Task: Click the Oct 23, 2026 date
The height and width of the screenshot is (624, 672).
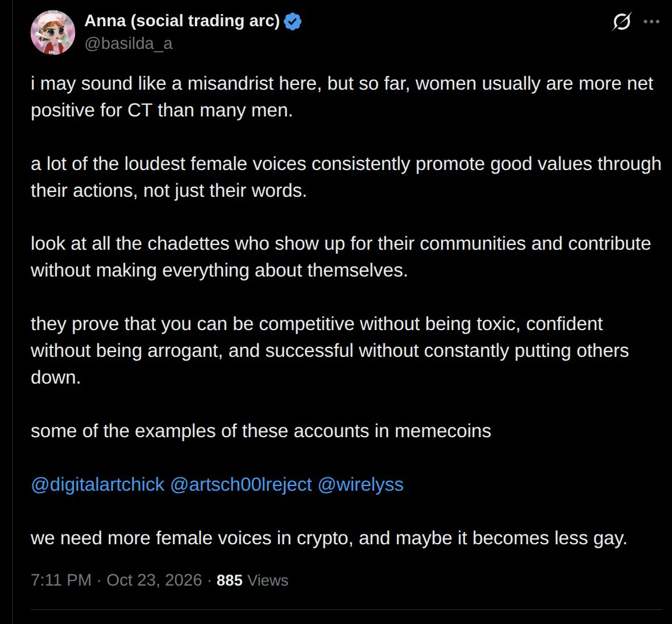Action: (x=154, y=580)
